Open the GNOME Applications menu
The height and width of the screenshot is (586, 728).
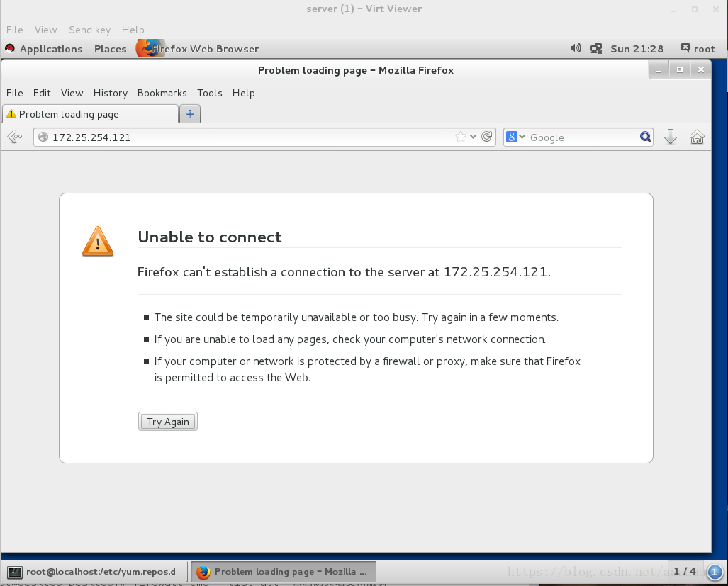[51, 49]
